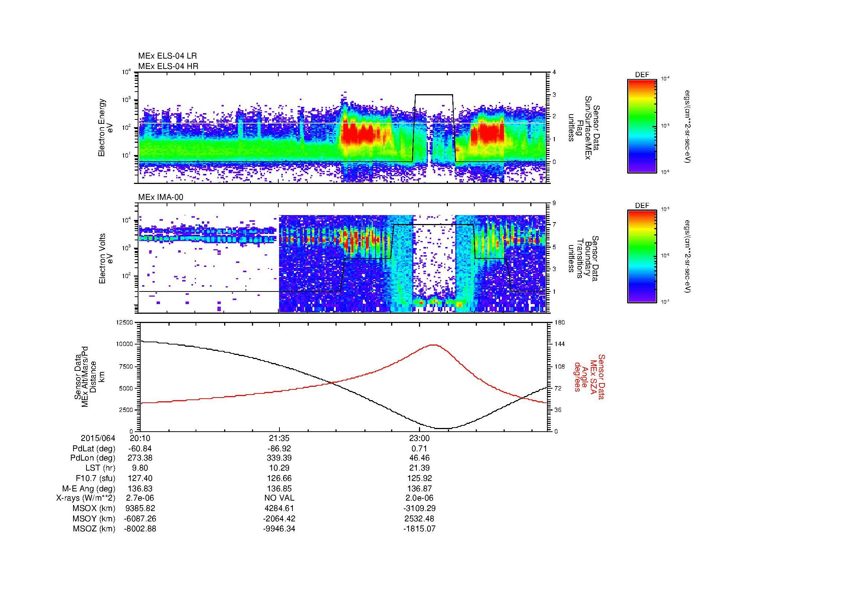Image resolution: width=868 pixels, height=613 pixels.
Task: Click the F10.7 value 125.92
Action: click(x=419, y=478)
